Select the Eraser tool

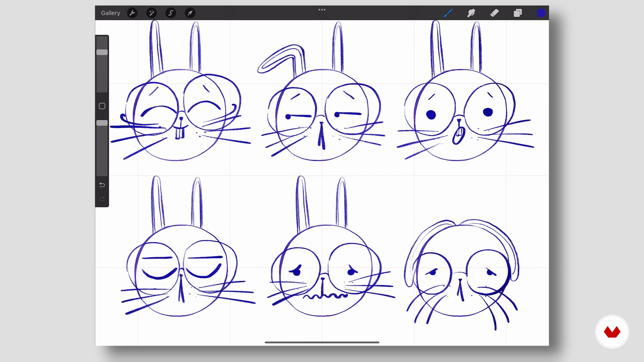click(x=495, y=13)
